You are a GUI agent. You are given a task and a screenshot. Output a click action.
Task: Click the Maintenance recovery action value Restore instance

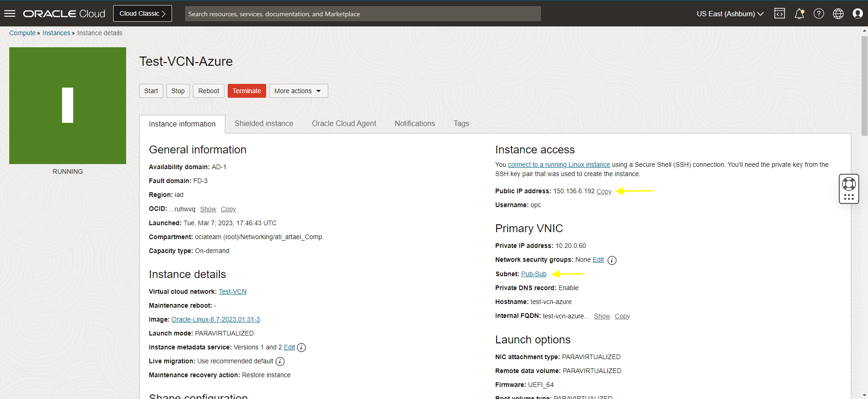(x=266, y=375)
